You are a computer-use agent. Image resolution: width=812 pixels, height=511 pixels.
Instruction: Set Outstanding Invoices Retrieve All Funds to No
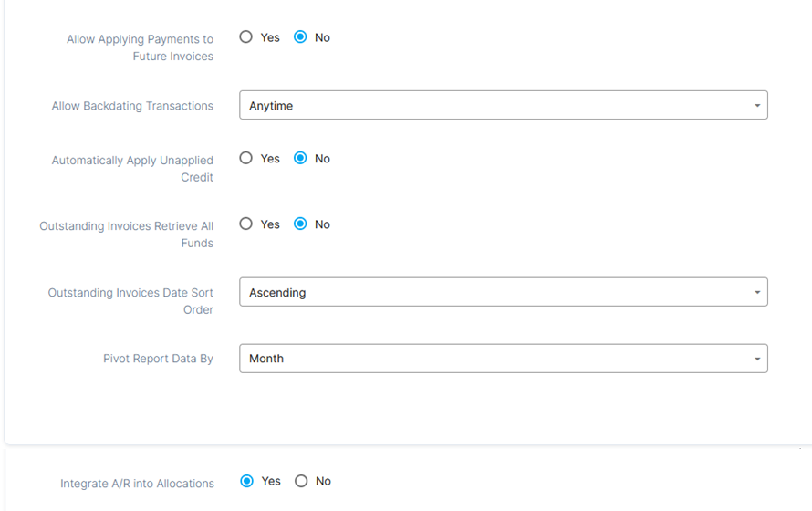pyautogui.click(x=300, y=224)
